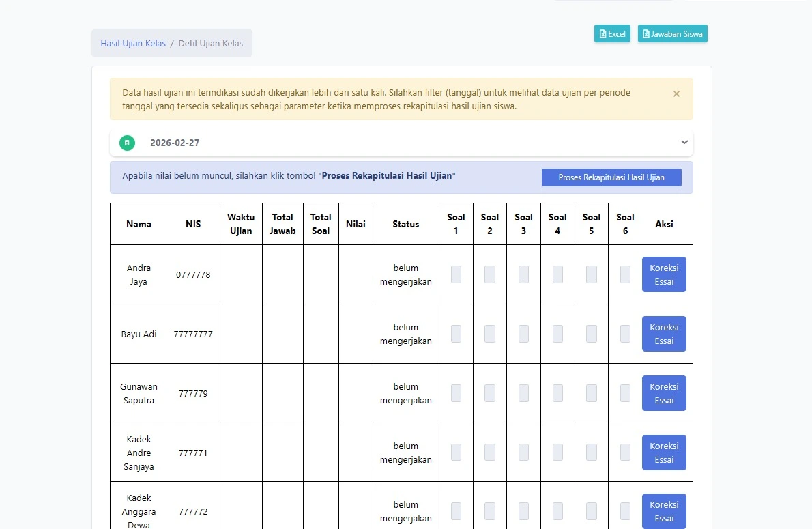Open the 2026-02-27 date accordion panel
Screen dimensions: 812x529
[x=403, y=143]
